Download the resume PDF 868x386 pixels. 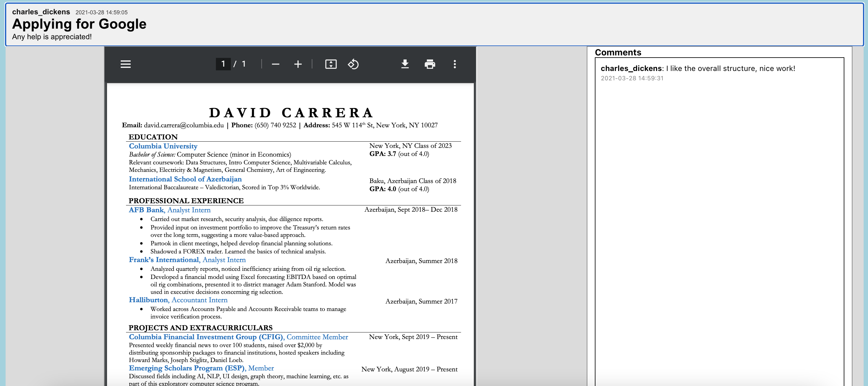(405, 64)
